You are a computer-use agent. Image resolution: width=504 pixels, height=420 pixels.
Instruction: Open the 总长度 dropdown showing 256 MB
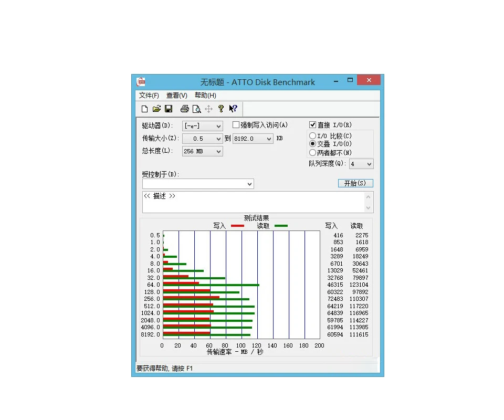point(203,151)
